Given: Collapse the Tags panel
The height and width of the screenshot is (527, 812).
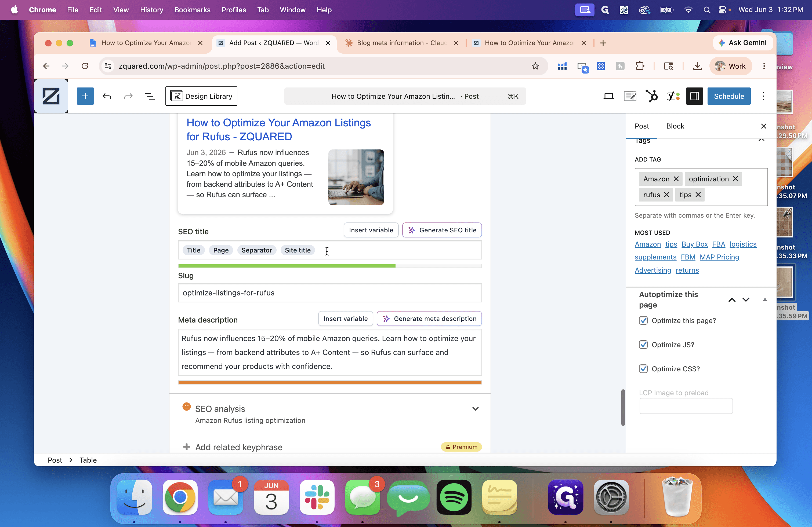Looking at the screenshot, I should pos(761,140).
